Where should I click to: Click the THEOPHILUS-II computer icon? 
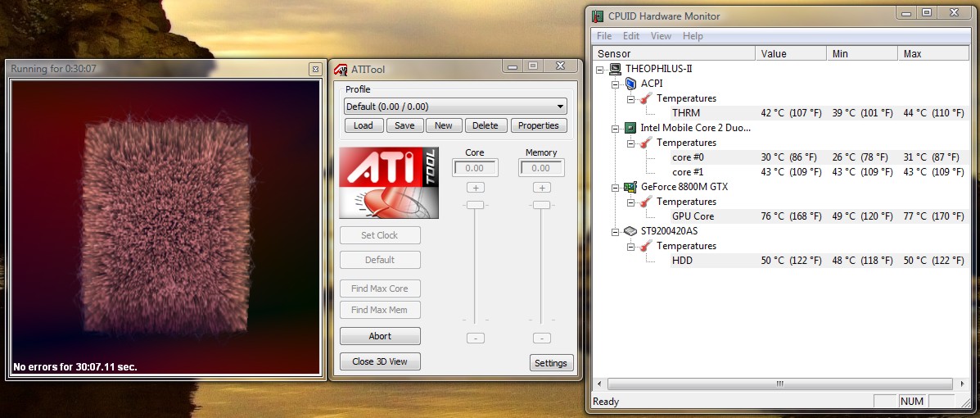[615, 69]
